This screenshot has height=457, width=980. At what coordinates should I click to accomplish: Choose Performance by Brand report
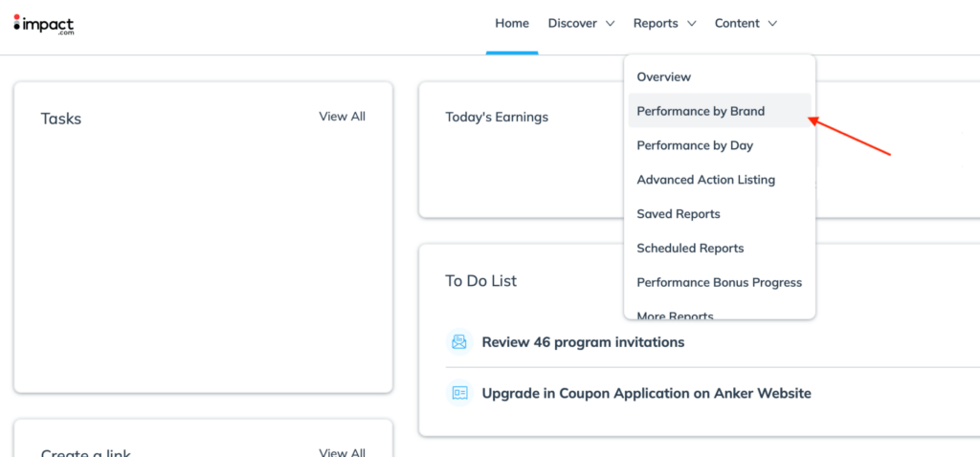[701, 111]
